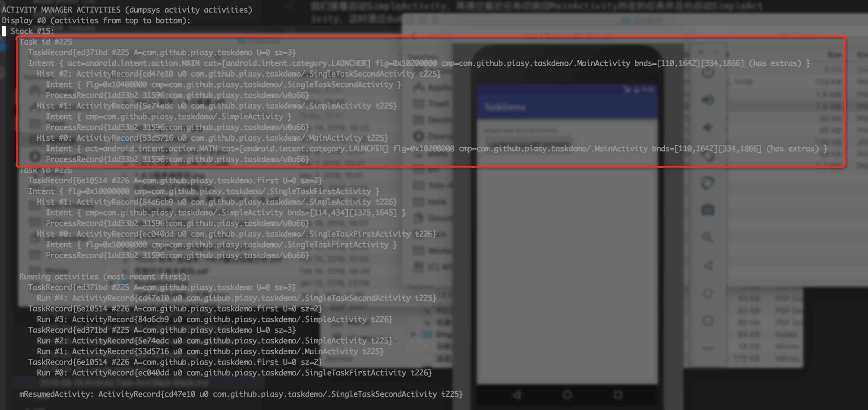Open the emulator more options ellipsis
The image size is (868, 410).
point(708,348)
